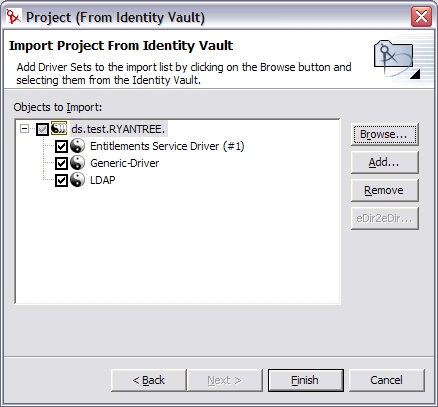Image resolution: width=438 pixels, height=407 pixels.
Task: Open the Browse... dialog
Action: click(385, 134)
